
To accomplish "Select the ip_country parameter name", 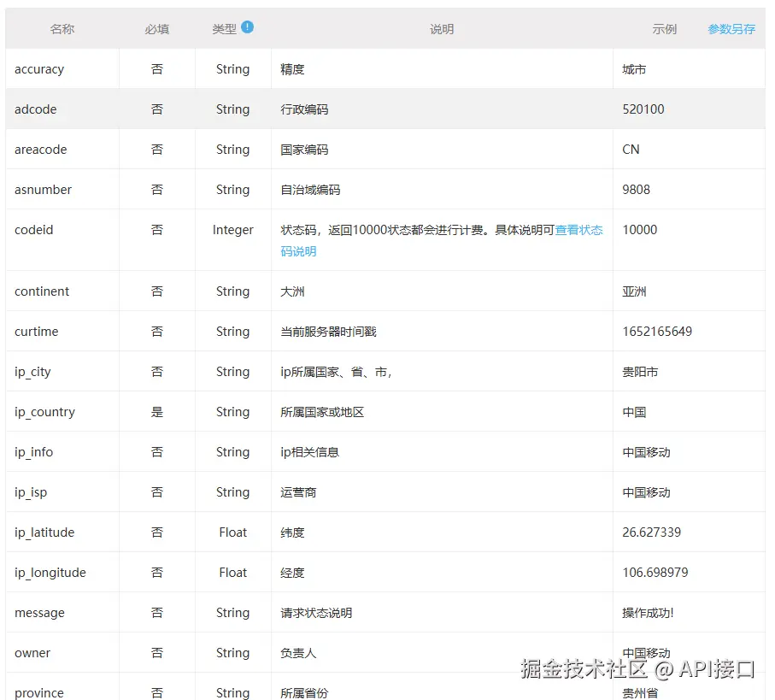I will 45,412.
